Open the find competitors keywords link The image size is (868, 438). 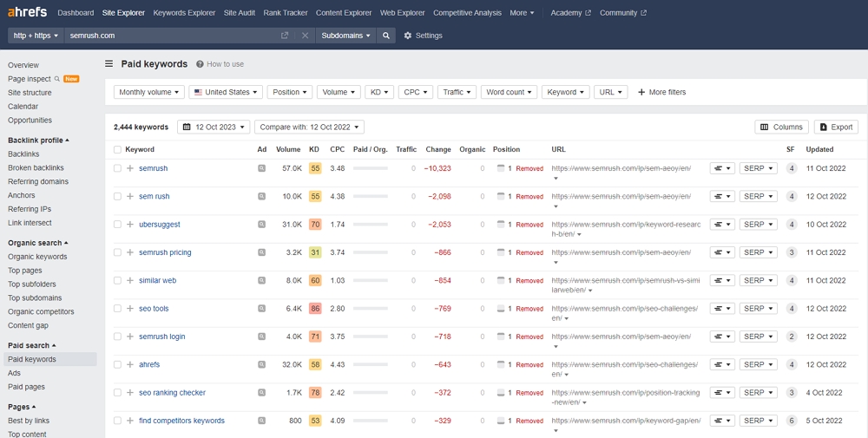(x=181, y=421)
